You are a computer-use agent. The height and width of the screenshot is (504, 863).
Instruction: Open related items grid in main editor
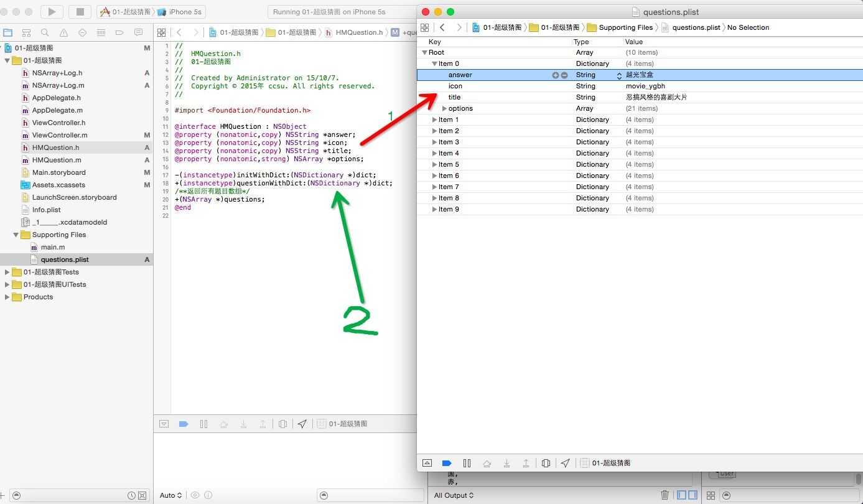tap(162, 32)
